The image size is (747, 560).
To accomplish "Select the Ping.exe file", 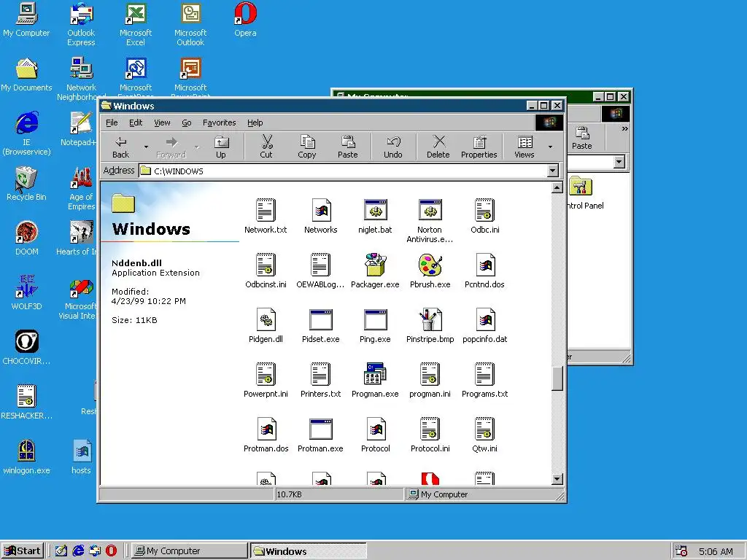I will coord(376,325).
